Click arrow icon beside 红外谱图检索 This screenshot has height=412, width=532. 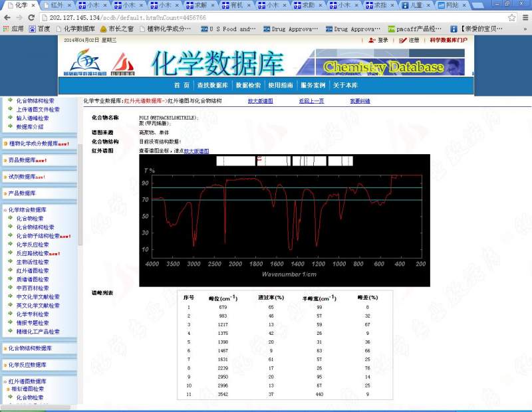[x=10, y=270]
